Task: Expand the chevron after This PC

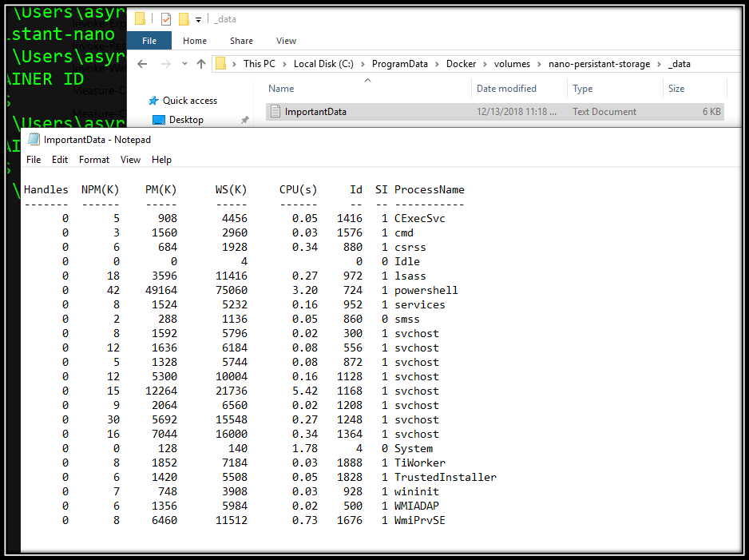Action: click(284, 64)
